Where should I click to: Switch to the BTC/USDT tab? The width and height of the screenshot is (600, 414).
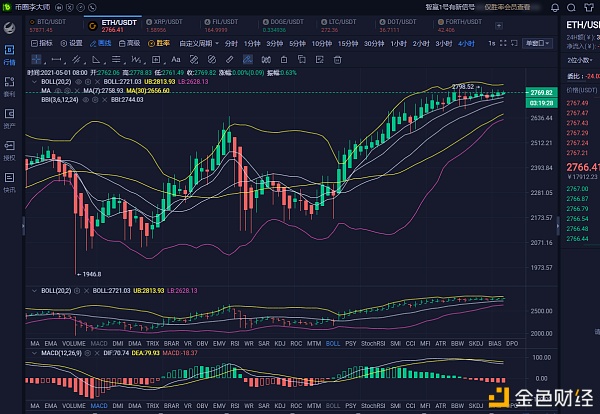coord(49,21)
